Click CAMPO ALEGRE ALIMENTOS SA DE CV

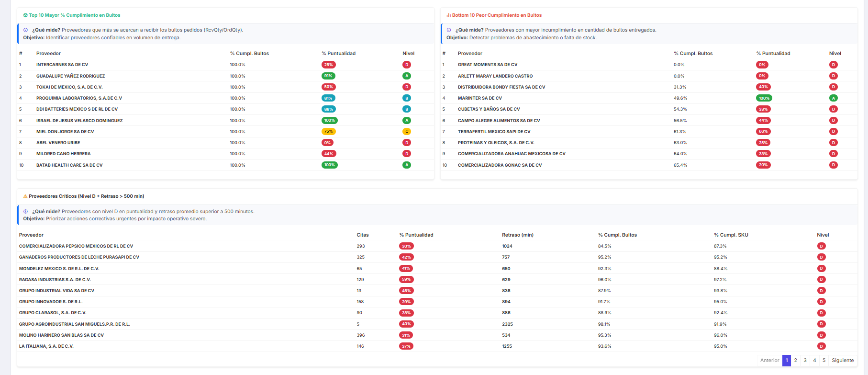[x=499, y=121]
